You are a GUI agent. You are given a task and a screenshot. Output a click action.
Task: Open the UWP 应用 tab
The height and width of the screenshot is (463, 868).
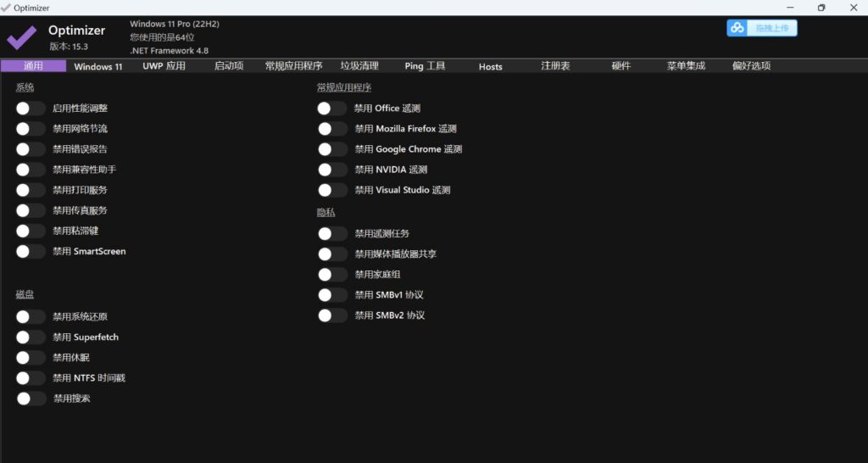[164, 66]
